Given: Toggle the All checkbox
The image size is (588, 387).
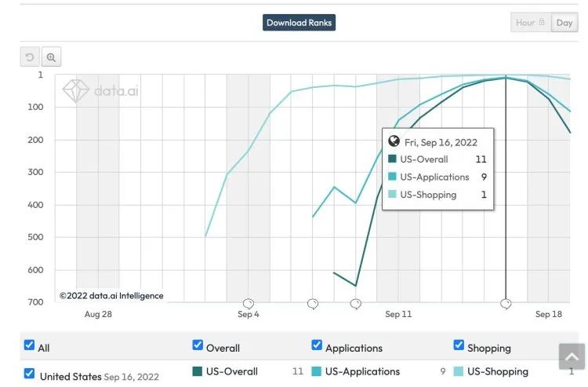Looking at the screenshot, I should [30, 345].
